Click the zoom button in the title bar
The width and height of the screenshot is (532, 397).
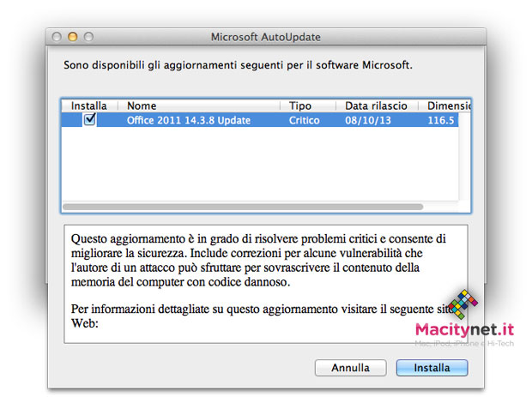[88, 37]
